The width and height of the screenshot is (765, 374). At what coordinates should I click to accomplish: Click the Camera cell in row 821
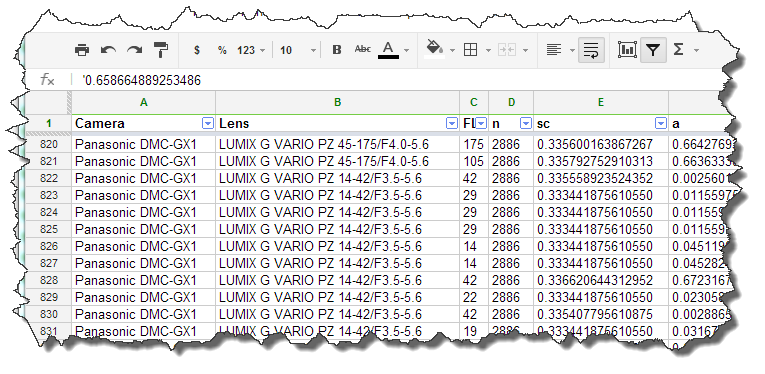click(x=143, y=161)
